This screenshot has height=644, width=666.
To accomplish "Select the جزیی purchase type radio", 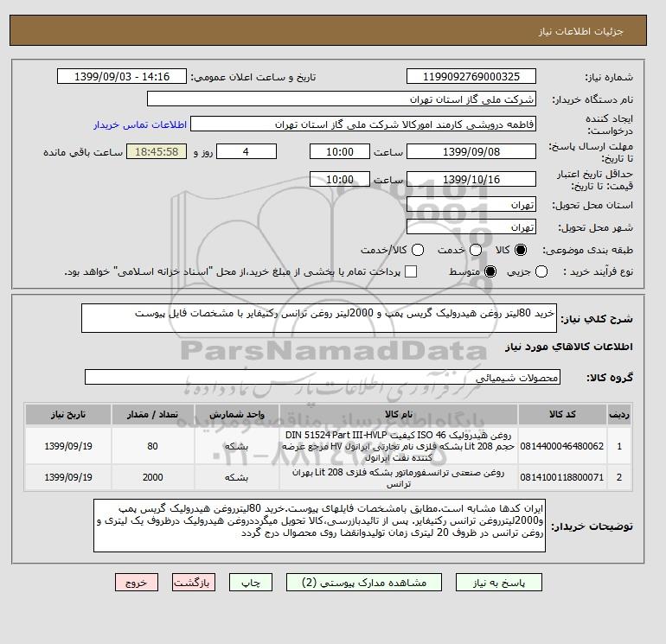I will pos(541,271).
